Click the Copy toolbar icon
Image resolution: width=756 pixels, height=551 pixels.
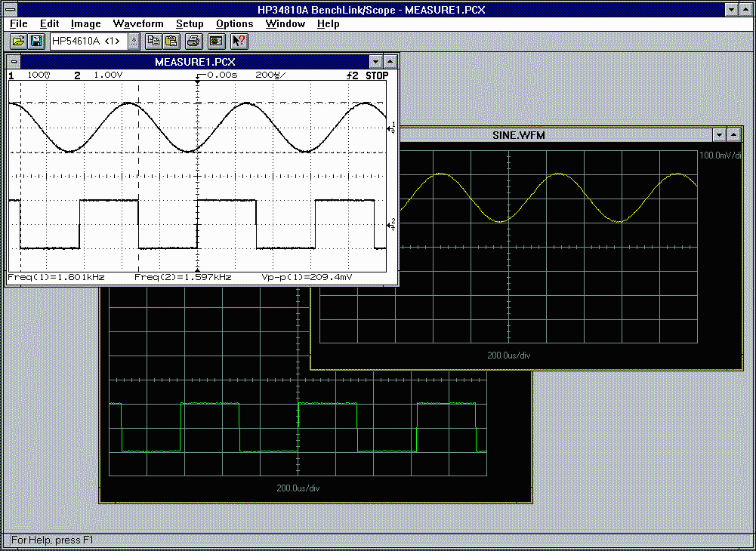point(154,41)
